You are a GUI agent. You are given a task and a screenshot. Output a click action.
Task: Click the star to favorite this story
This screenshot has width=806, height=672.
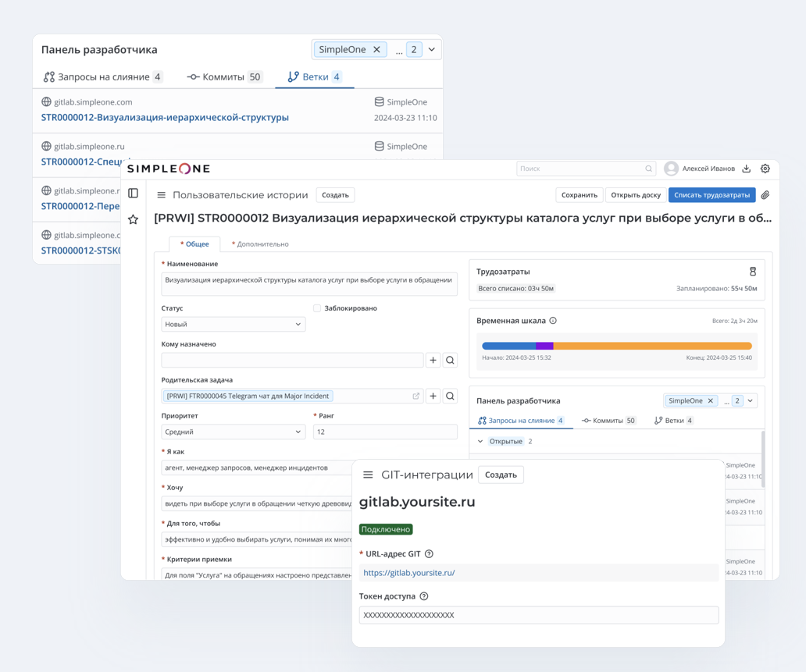[134, 219]
